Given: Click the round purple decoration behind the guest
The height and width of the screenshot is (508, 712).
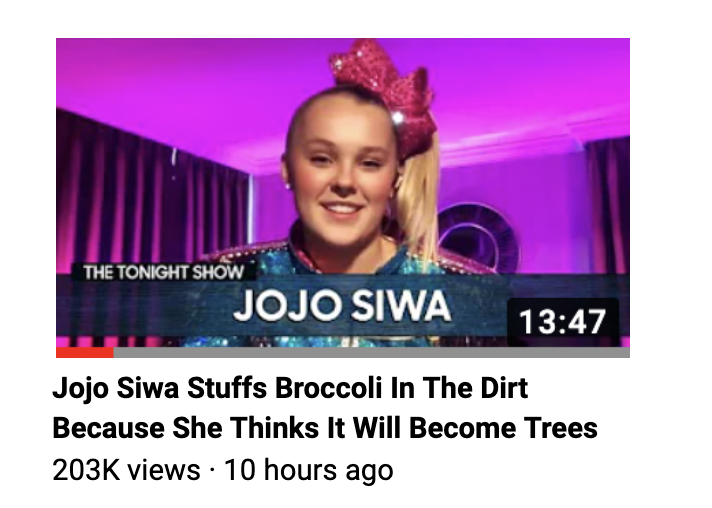Looking at the screenshot, I should 480,238.
